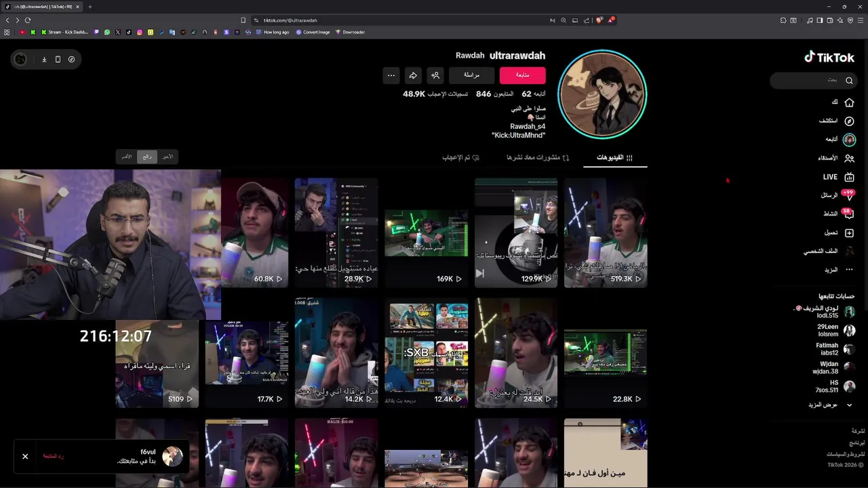Open the Downloader bookmark

tap(350, 32)
